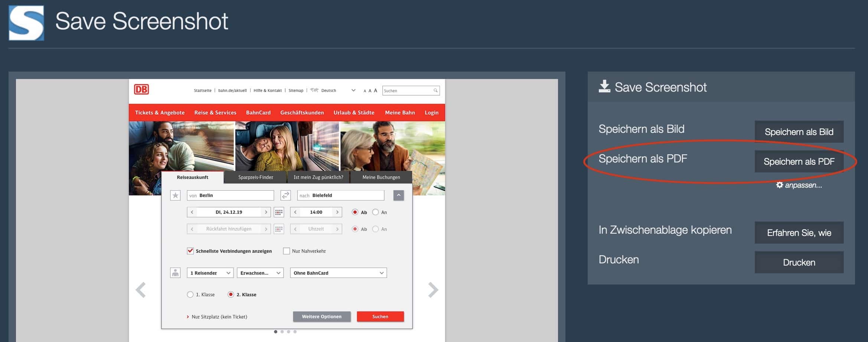868x342 pixels.
Task: Select 1. Klasse radio button
Action: [190, 295]
